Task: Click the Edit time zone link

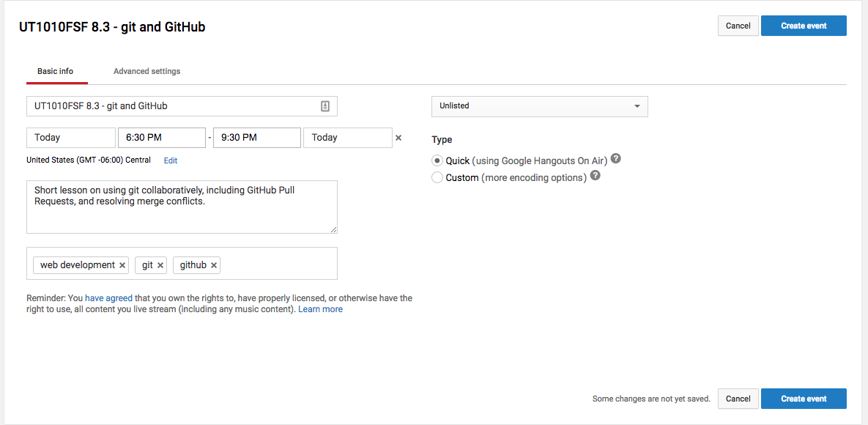Action: pos(171,160)
